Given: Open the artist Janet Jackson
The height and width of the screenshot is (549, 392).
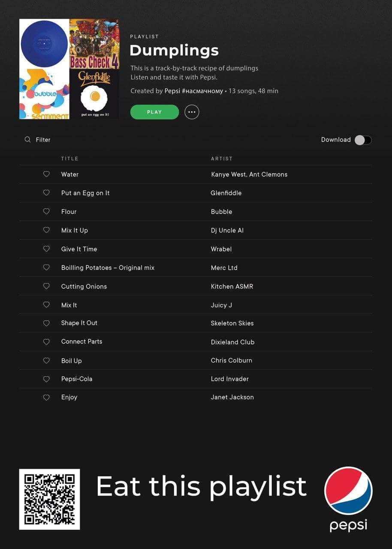Looking at the screenshot, I should [232, 397].
